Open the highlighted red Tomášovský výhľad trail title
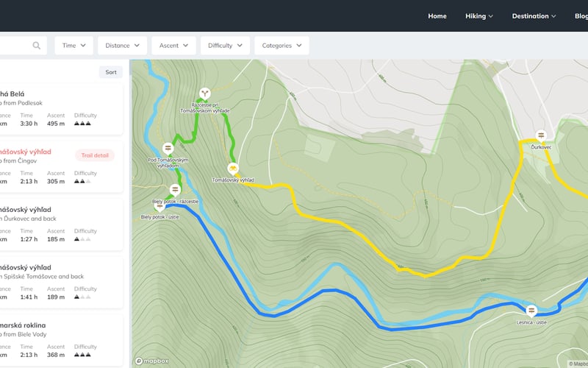Image resolution: width=588 pixels, height=368 pixels. [x=25, y=152]
